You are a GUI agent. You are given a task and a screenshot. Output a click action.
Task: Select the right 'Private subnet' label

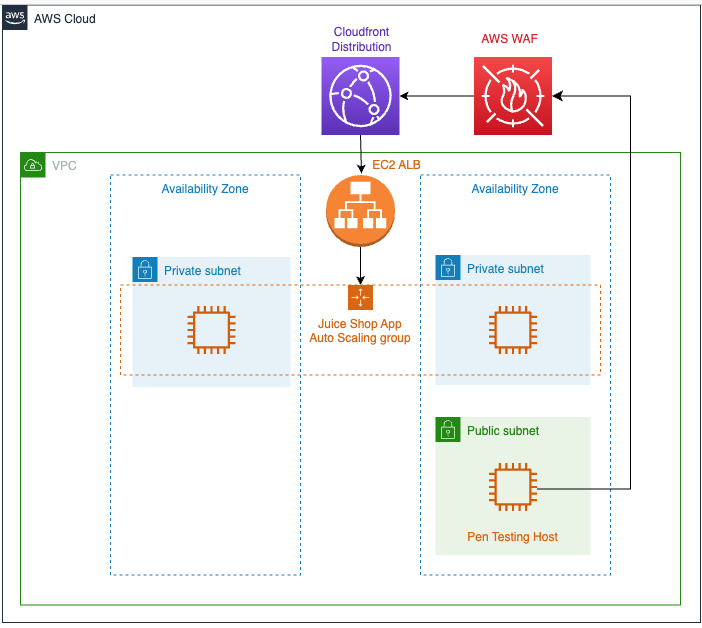click(x=505, y=269)
